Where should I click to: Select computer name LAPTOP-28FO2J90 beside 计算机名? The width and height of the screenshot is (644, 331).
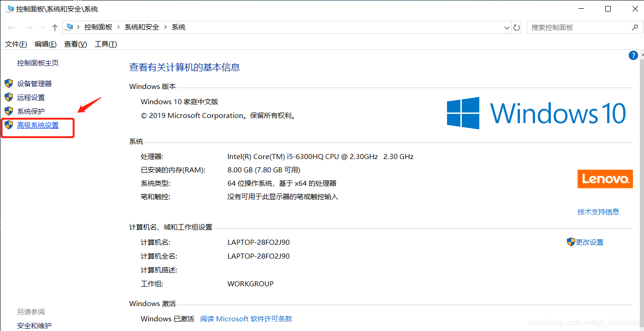259,242
